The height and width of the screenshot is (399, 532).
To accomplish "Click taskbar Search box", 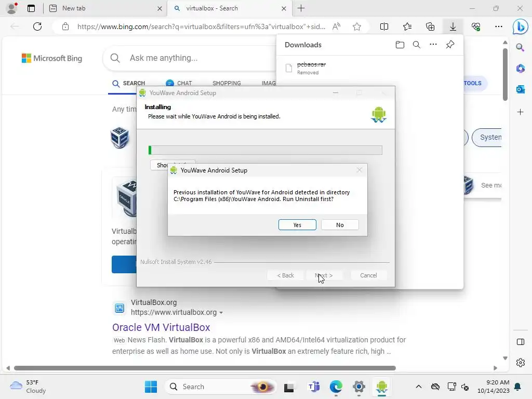I will click(220, 387).
